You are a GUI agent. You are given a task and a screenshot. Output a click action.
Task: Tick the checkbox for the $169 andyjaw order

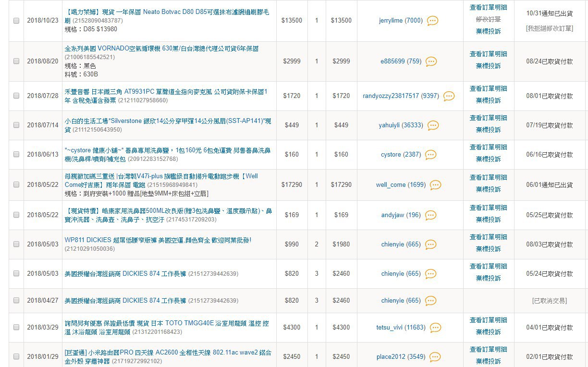[x=16, y=215]
